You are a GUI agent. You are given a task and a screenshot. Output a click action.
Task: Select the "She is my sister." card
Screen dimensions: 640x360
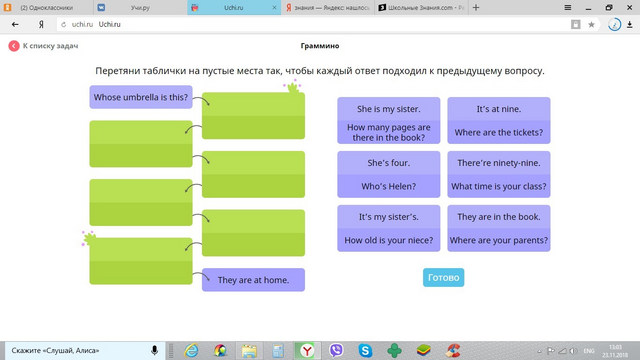(x=389, y=109)
